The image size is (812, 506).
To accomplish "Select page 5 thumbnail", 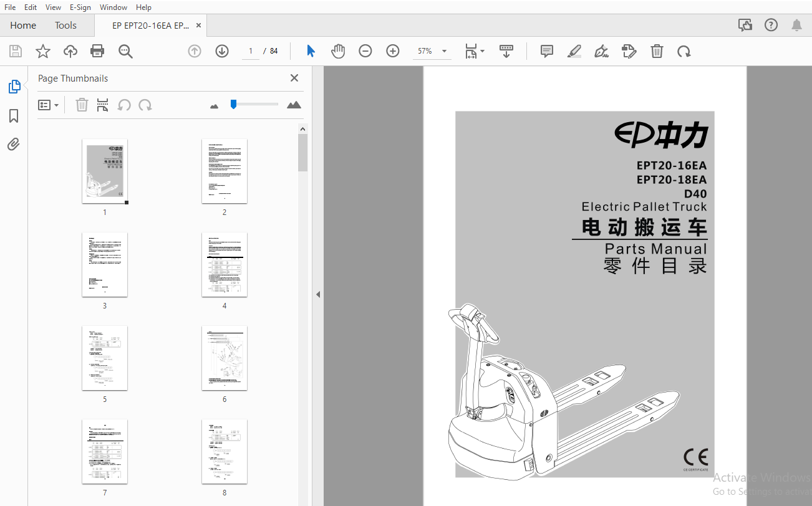I will pyautogui.click(x=105, y=358).
